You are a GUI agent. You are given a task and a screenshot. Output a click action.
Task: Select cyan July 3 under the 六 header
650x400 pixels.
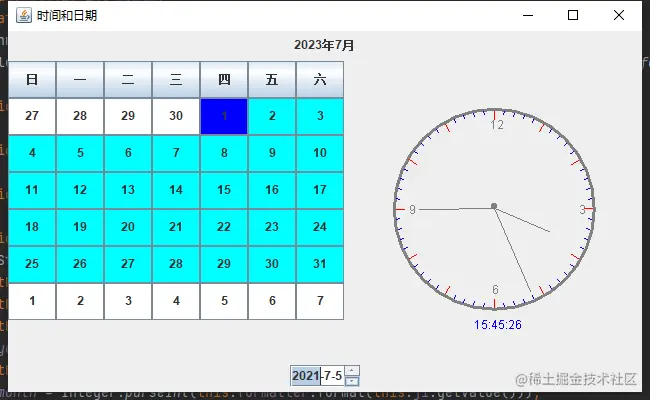pos(320,116)
